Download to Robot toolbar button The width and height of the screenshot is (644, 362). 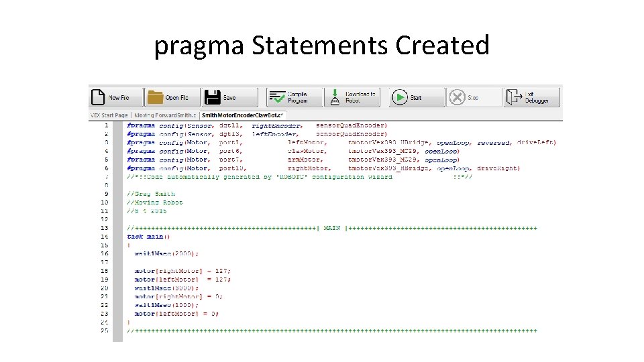coord(352,97)
